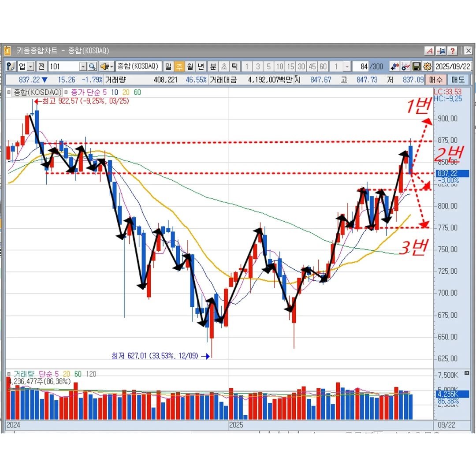Open help with the question mark icon

[453, 51]
